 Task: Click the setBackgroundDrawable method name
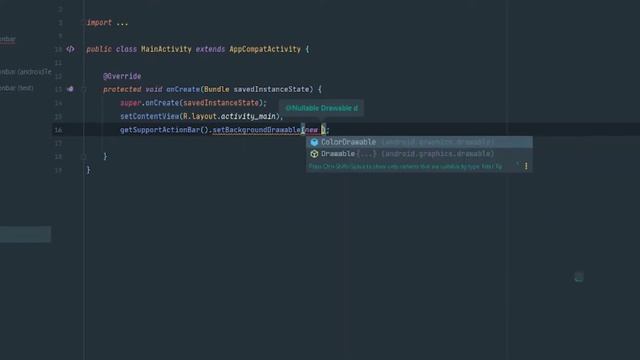pyautogui.click(x=257, y=130)
